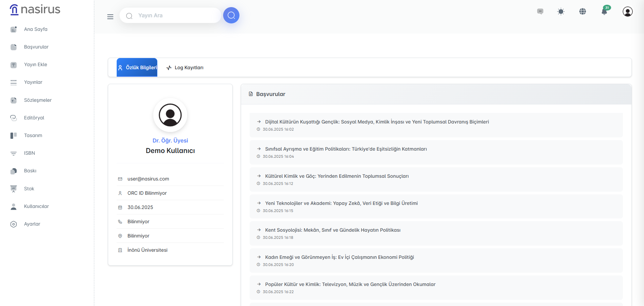Open Yayın Ekle from the sidebar
Viewport: 644px width, 306px height.
[35, 64]
